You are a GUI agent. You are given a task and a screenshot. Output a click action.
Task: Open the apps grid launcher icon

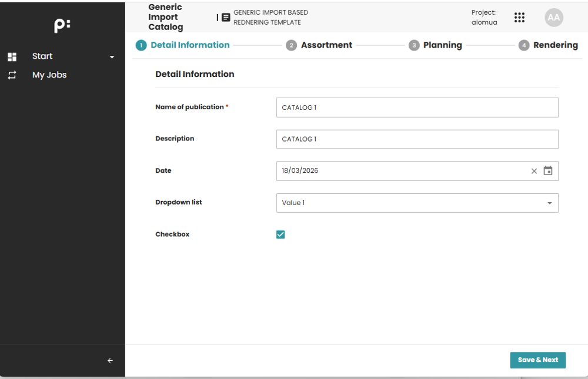pyautogui.click(x=519, y=17)
